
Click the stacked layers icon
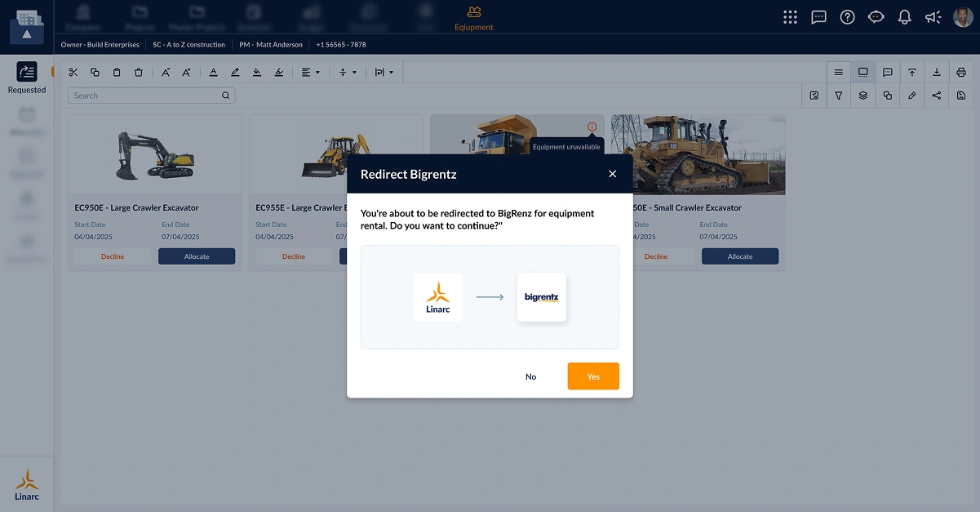[862, 96]
